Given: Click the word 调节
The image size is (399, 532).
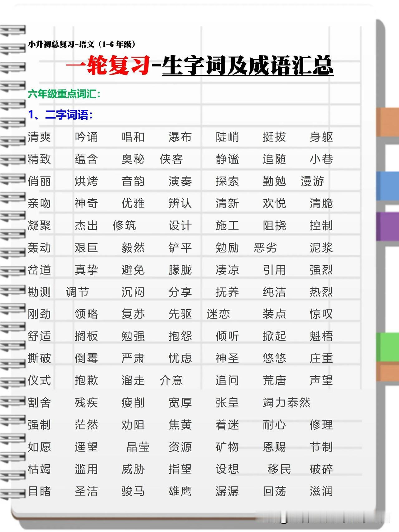Looking at the screenshot, I should point(77,292).
